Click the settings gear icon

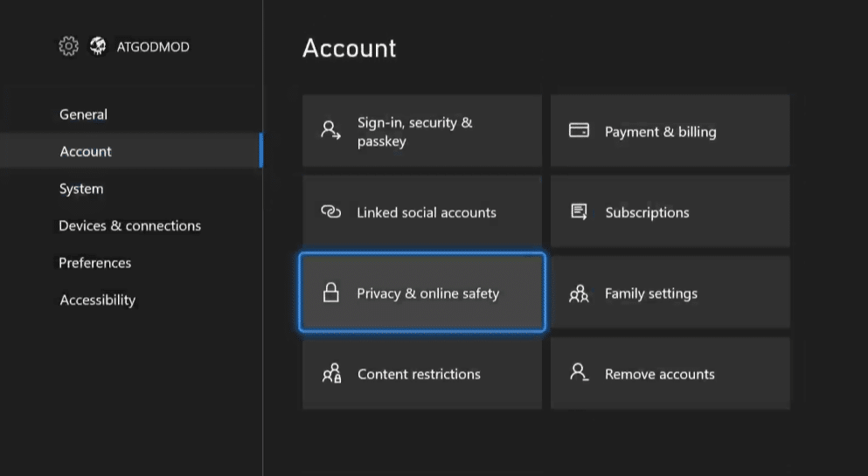[69, 46]
